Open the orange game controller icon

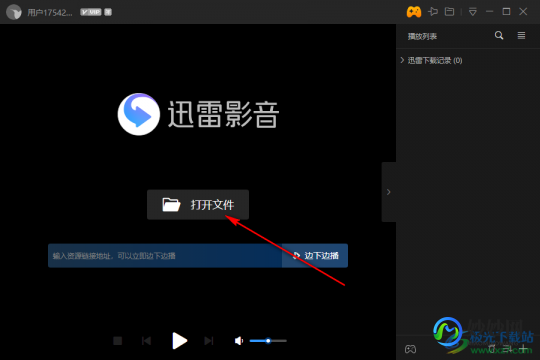coord(414,12)
